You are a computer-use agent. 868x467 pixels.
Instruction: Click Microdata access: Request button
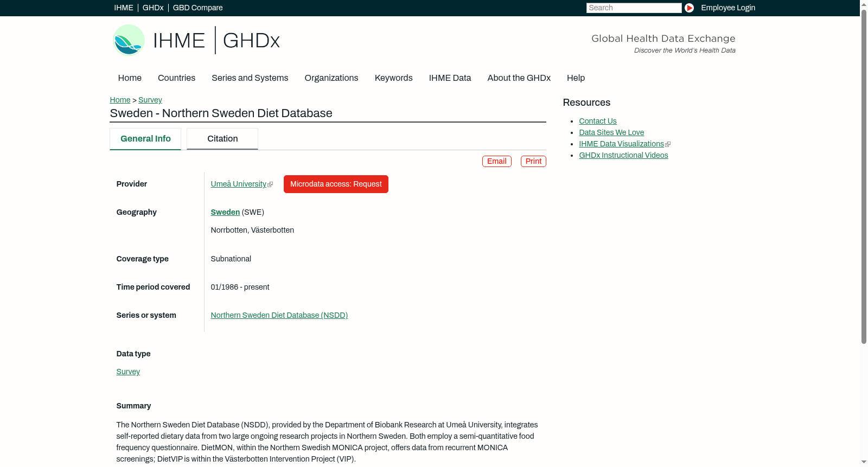click(336, 184)
